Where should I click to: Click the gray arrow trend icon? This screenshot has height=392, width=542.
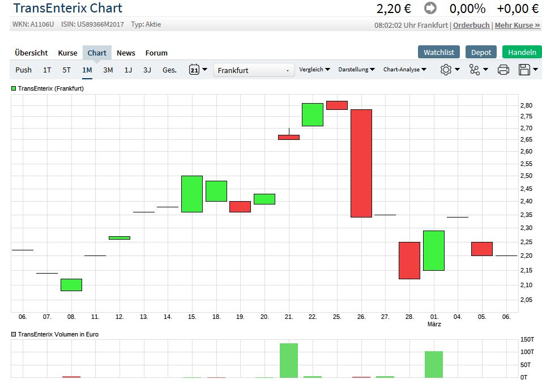pyautogui.click(x=431, y=8)
